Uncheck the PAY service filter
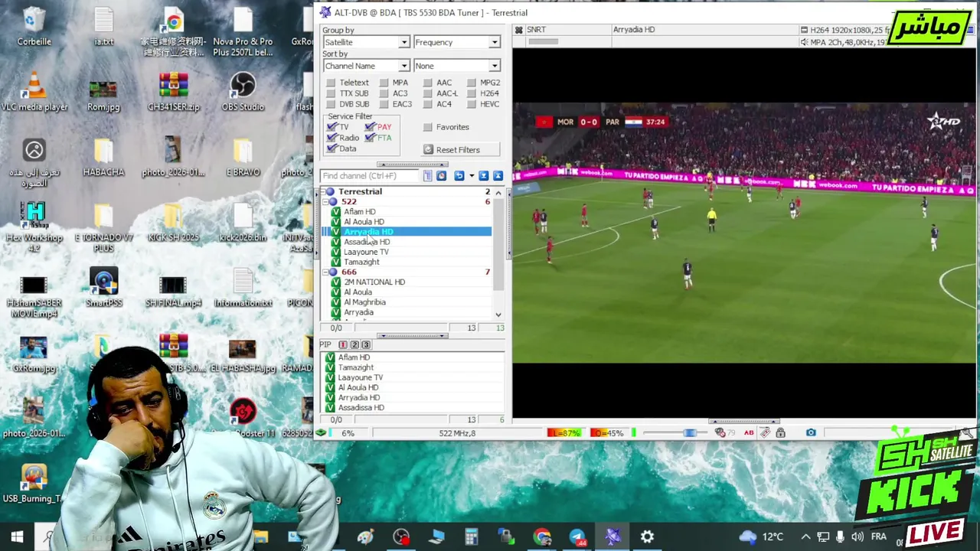The image size is (980, 551). point(370,127)
